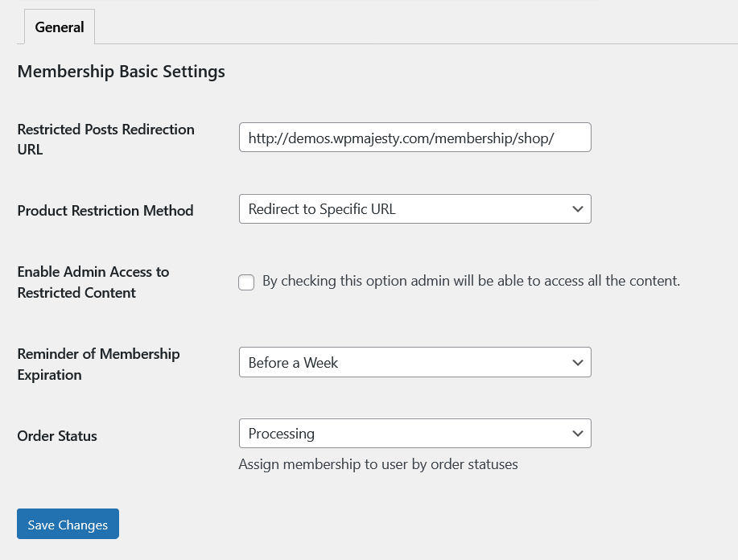
Task: Click the Reminder of Membership Expiration label
Action: [98, 364]
